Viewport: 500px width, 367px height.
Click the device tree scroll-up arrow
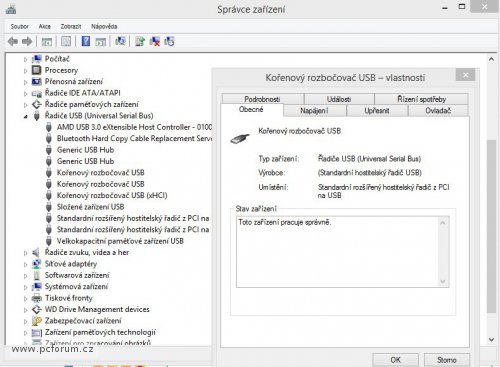pyautogui.click(x=491, y=59)
